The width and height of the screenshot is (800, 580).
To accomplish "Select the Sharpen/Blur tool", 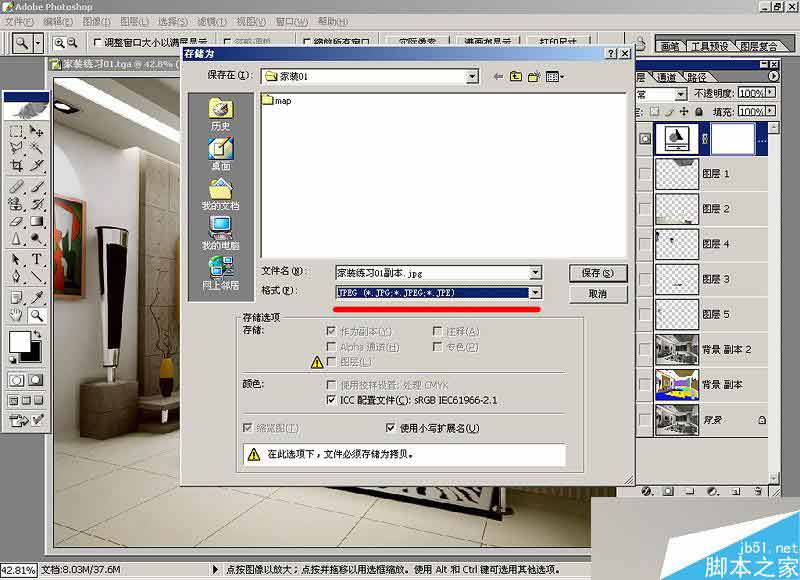I will (x=16, y=239).
